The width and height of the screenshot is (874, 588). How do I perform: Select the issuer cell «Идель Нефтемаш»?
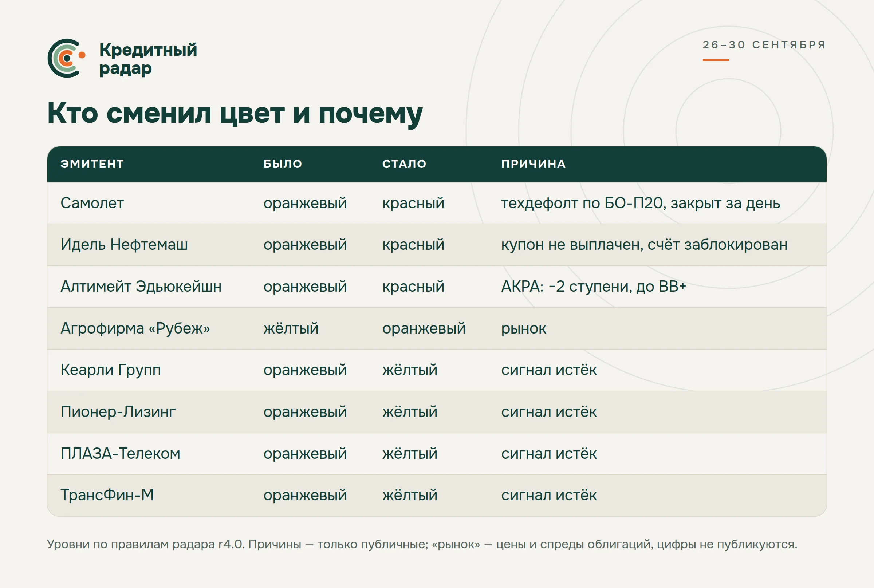click(124, 245)
